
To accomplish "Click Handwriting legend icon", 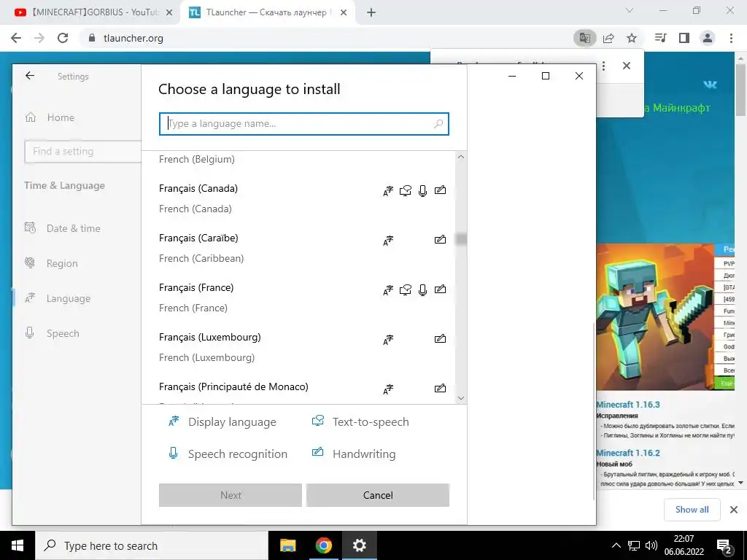I will [317, 452].
